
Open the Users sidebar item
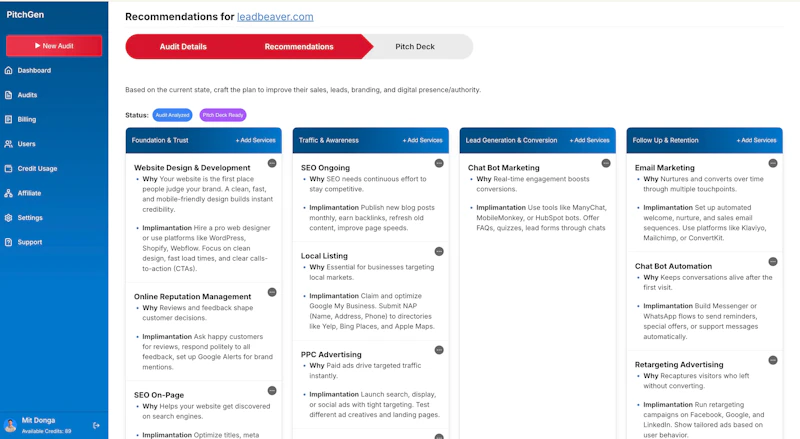[29, 144]
